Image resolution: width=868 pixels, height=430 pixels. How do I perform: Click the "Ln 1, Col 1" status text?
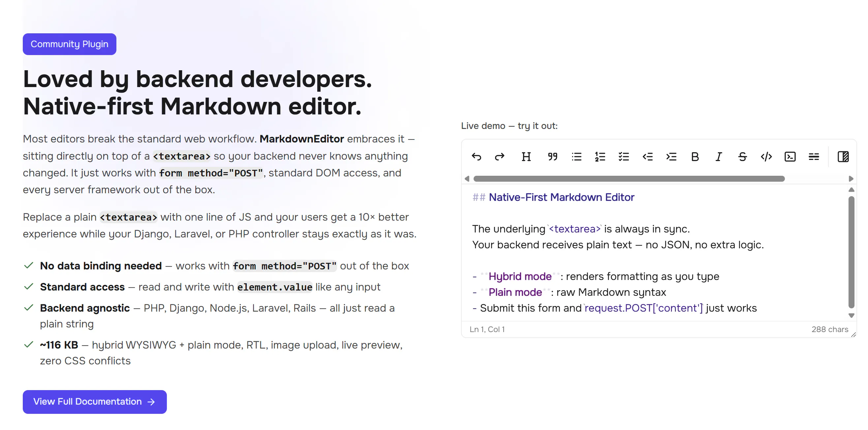click(x=487, y=329)
